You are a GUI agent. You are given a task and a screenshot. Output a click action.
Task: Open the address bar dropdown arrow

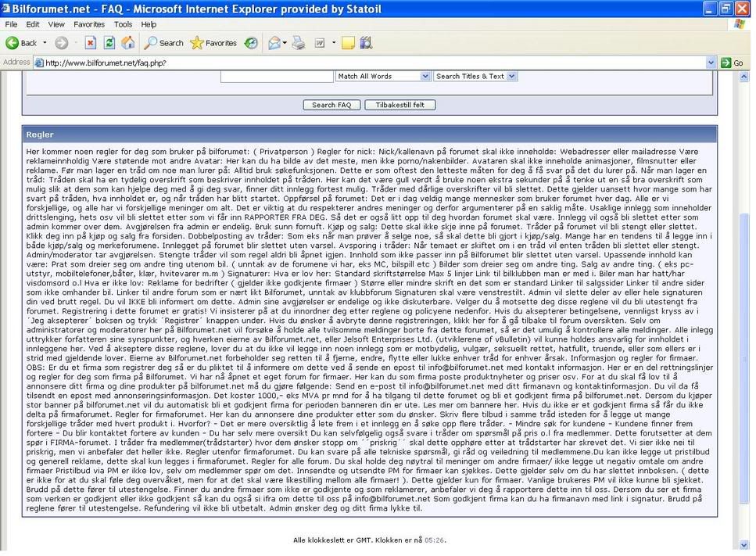[x=711, y=63]
